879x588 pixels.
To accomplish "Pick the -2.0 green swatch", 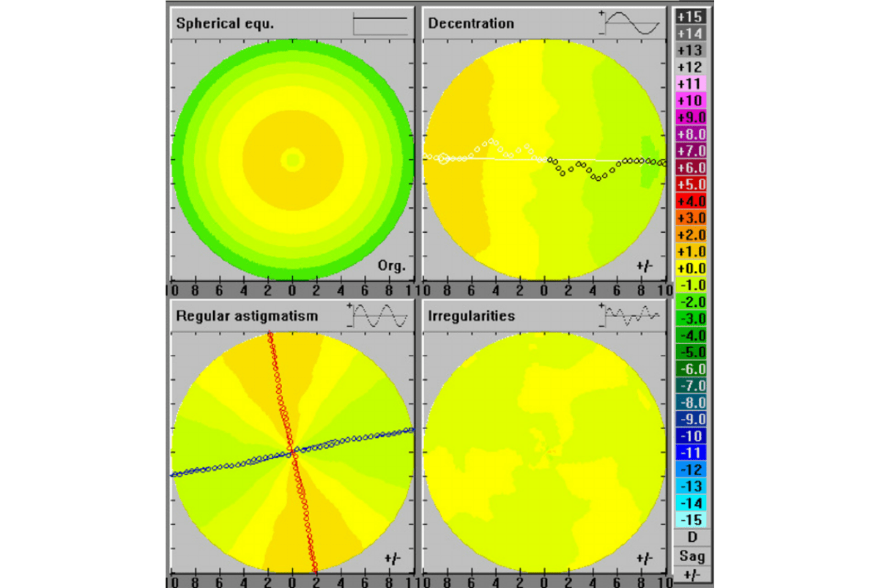I will coord(691,302).
